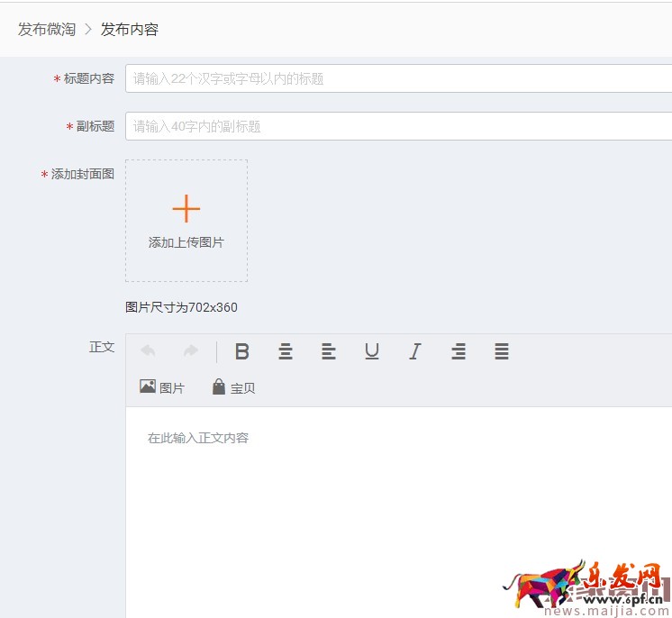Click the 添加上传图片 text
Screen dimensions: 672x618
point(186,242)
